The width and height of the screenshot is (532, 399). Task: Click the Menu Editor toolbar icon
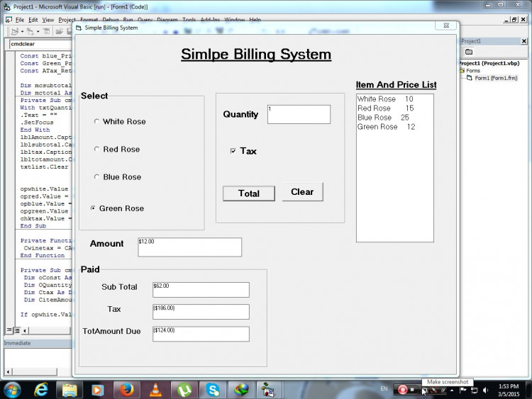point(47,31)
